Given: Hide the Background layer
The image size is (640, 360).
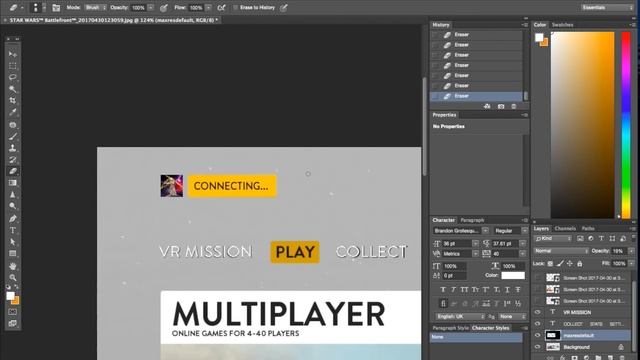Looking at the screenshot, I should click(538, 347).
